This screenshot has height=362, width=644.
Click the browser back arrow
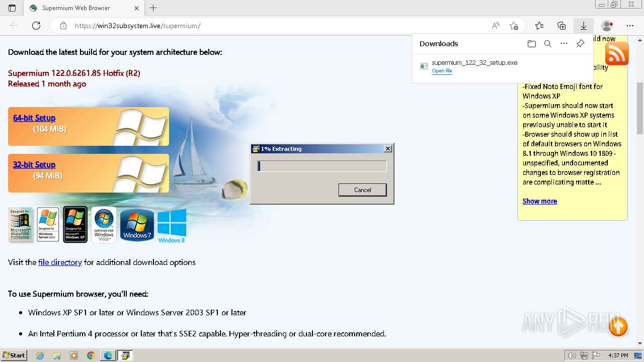14,26
